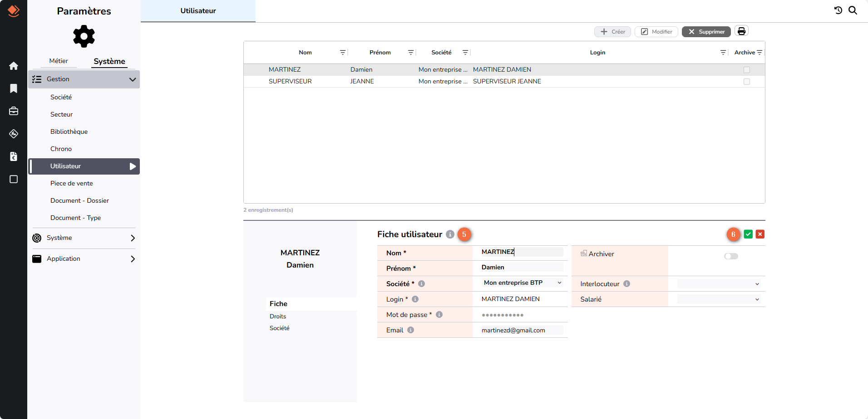Open the Société dropdown in user form
The image size is (868, 419).
tap(522, 283)
